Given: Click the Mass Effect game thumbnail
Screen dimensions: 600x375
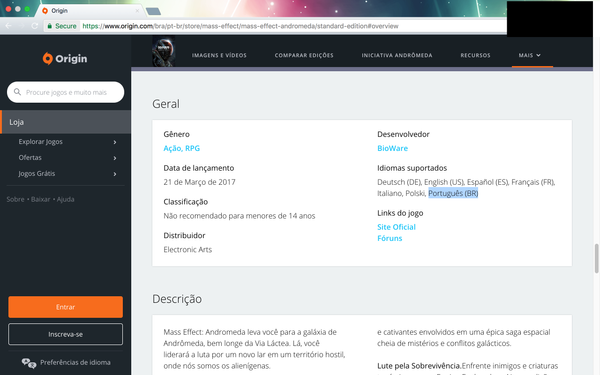Looking at the screenshot, I should click(x=164, y=51).
